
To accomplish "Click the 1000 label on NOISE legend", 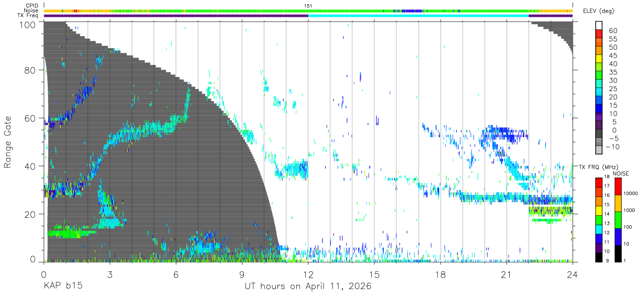I will click(x=629, y=210).
